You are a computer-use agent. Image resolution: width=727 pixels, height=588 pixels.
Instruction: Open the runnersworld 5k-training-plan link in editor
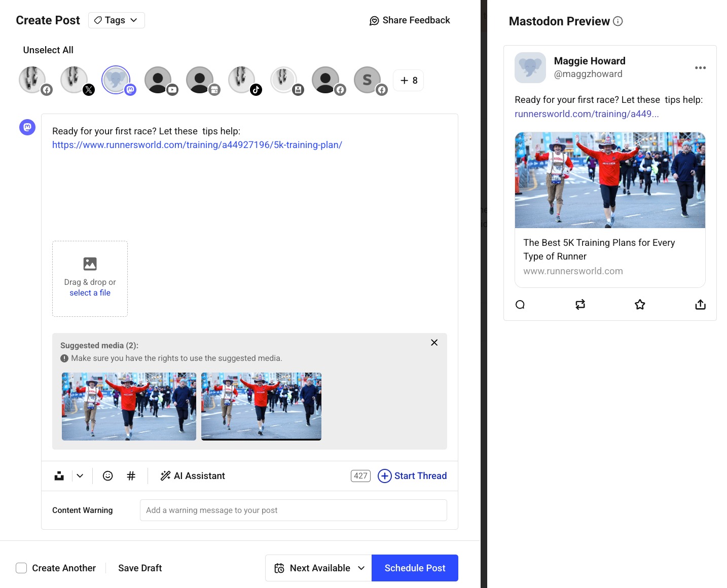(x=197, y=145)
